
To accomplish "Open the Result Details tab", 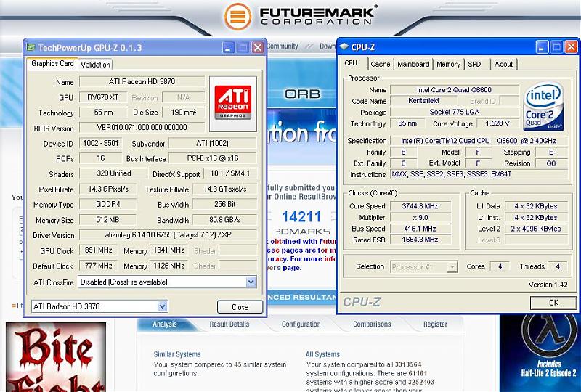I will coord(229,324).
